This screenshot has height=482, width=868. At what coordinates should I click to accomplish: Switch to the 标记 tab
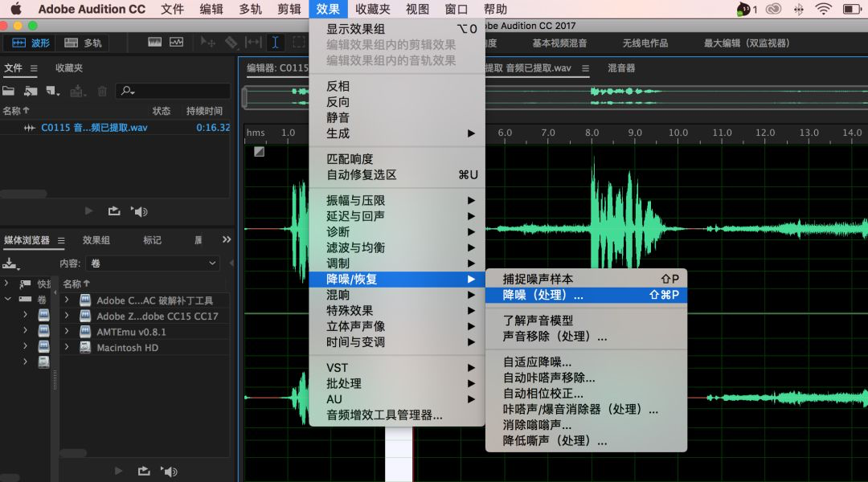(x=152, y=240)
